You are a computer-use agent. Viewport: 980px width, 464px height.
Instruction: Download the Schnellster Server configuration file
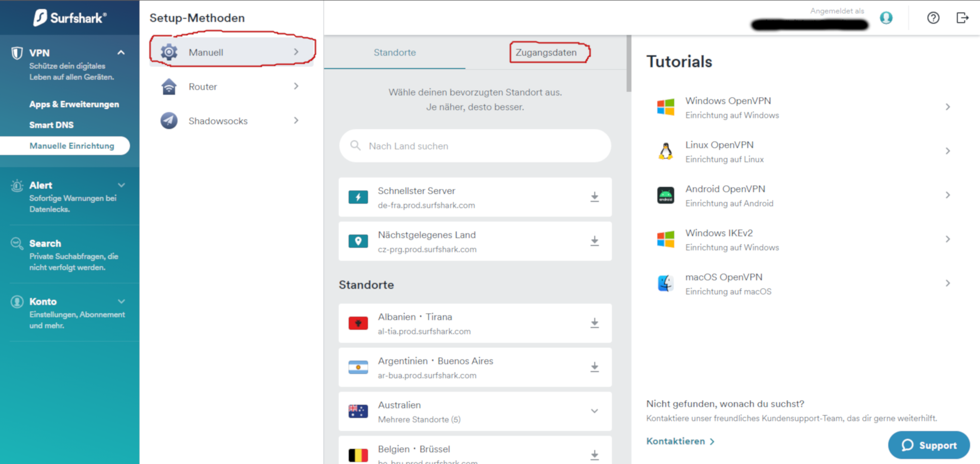pyautogui.click(x=594, y=197)
